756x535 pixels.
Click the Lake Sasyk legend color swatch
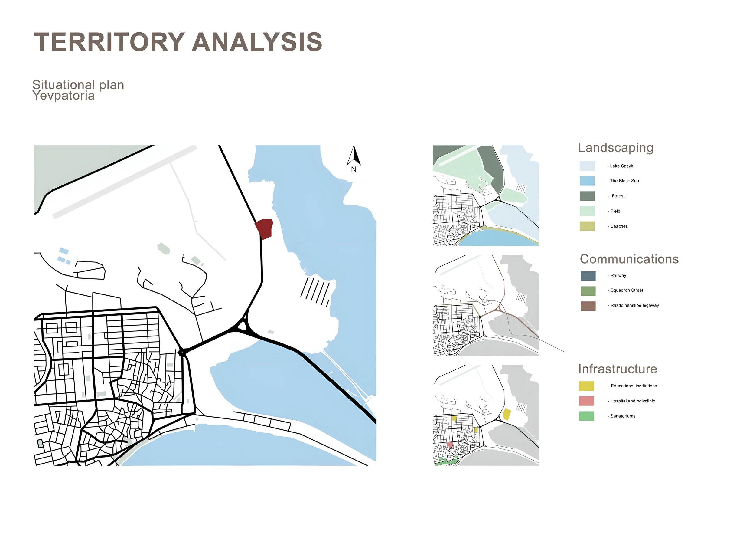pos(587,166)
